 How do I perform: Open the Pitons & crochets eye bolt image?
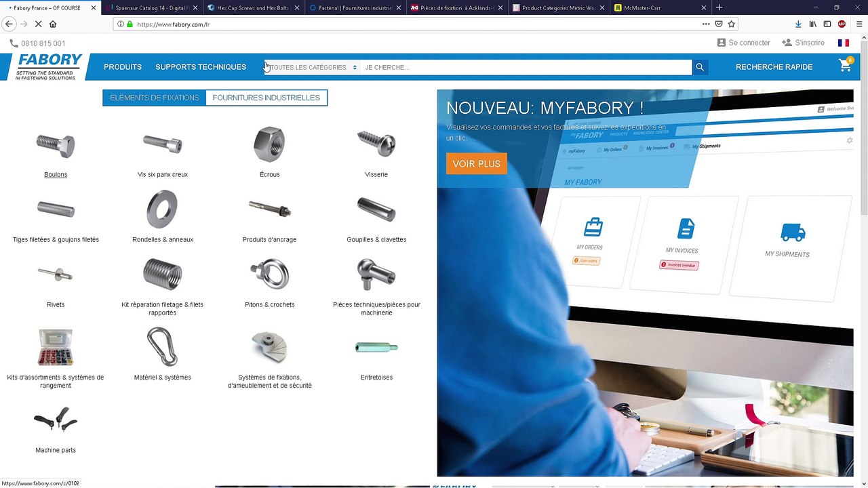269,274
